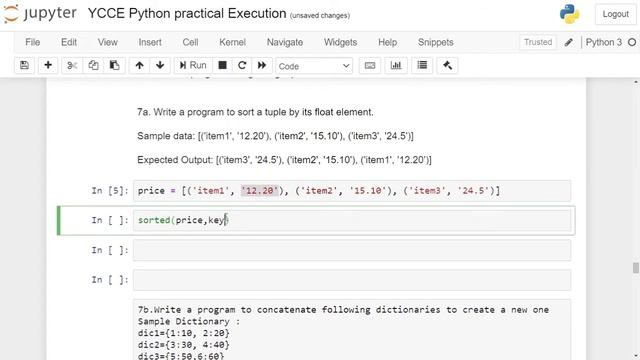This screenshot has width=640, height=360.
Task: Save notebook with the floppy disk icon
Action: (x=24, y=65)
